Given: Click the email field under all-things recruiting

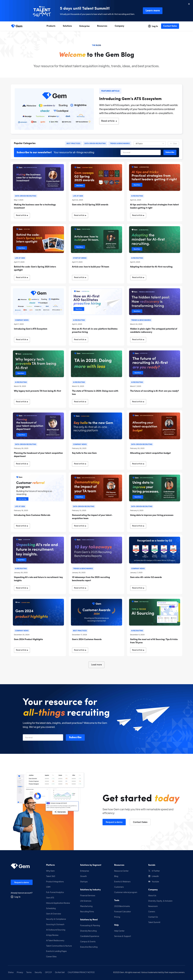Looking at the screenshot, I should [x=43, y=737].
